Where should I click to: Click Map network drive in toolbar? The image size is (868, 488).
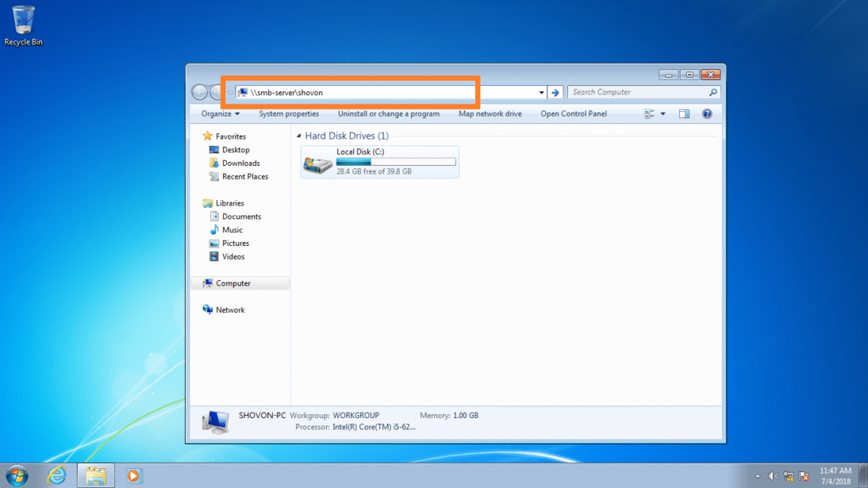pos(490,114)
